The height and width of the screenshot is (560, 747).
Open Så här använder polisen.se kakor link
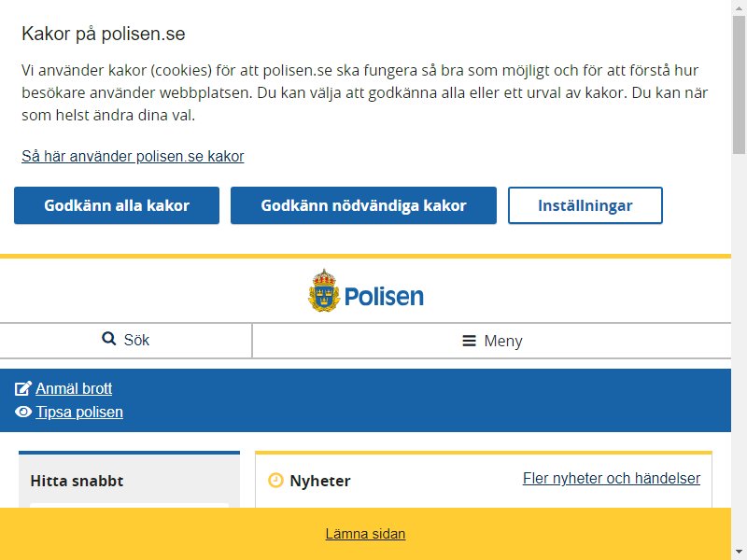tap(133, 156)
